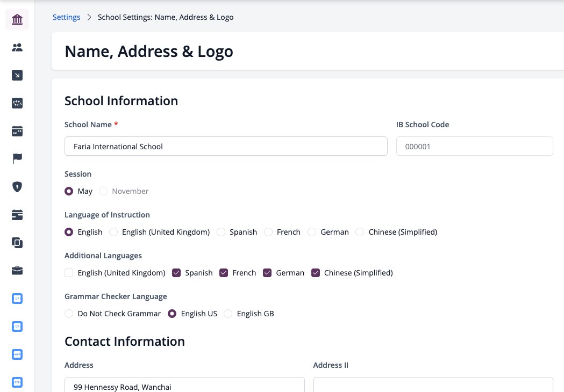The width and height of the screenshot is (564, 392).
Task: Click the arrow import sidebar icon
Action: tap(17, 75)
